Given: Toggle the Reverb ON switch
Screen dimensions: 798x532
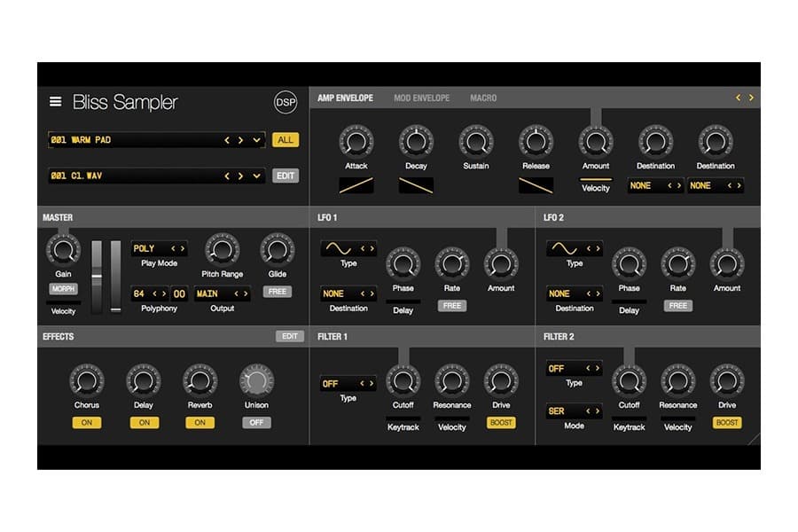Looking at the screenshot, I should pos(199,422).
